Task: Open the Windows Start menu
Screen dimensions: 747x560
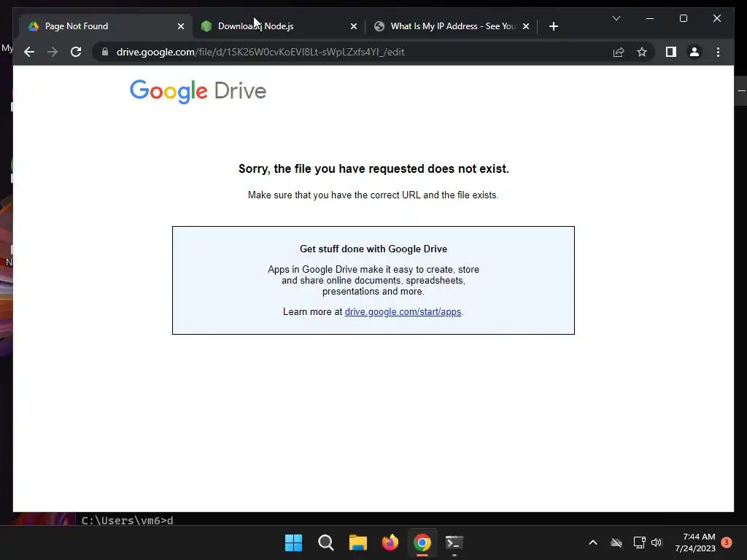Action: click(x=293, y=542)
